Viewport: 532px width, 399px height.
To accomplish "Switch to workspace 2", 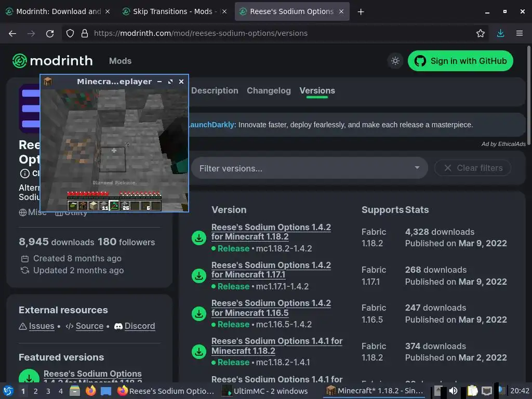I will 36,391.
